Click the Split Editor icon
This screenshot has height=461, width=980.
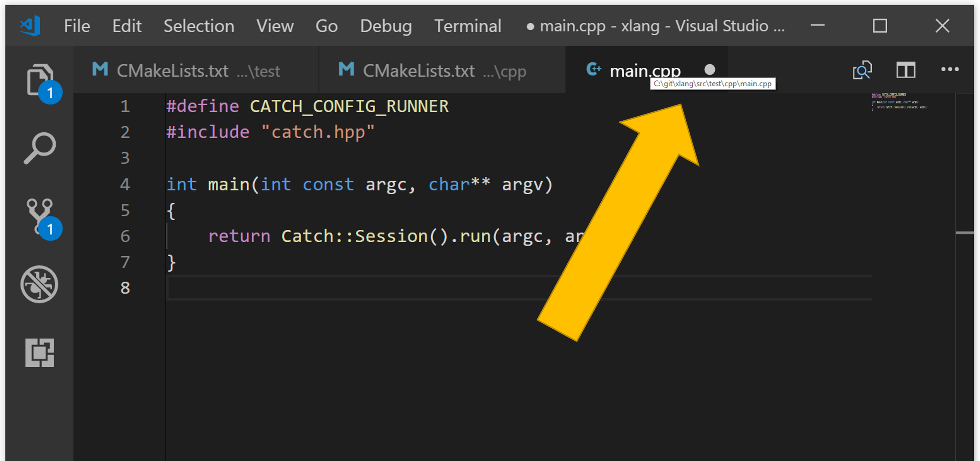[x=906, y=70]
